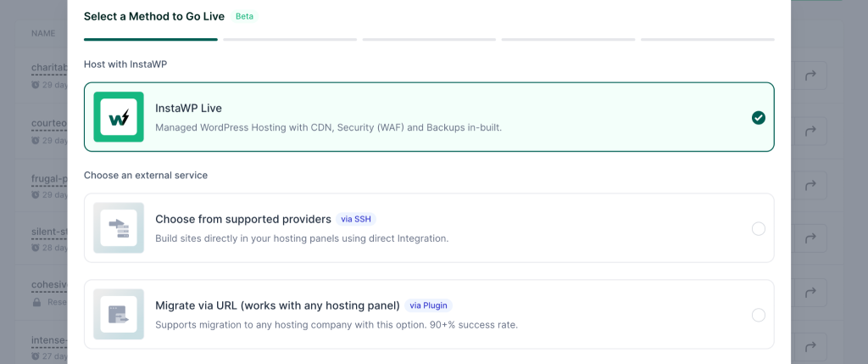Click the fourth progress step bar
This screenshot has height=364, width=868.
[x=569, y=39]
